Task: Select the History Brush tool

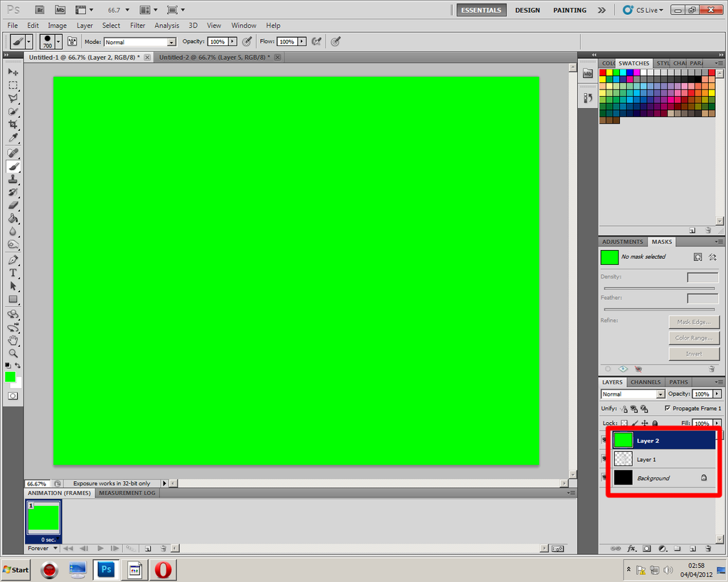Action: tap(13, 192)
